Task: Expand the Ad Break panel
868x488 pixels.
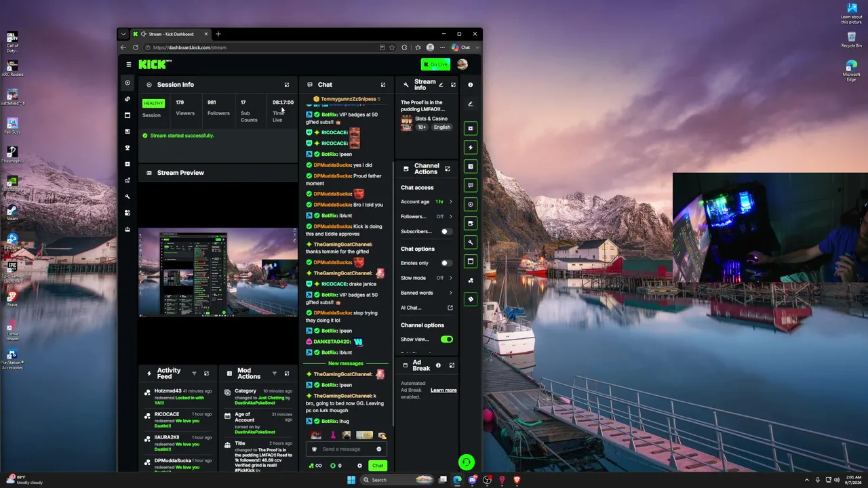Action: (x=452, y=365)
